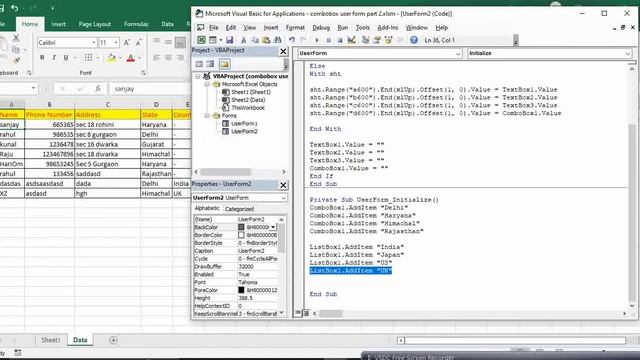This screenshot has width=640, height=360.
Task: Close the Project Explorer panel
Action: [283, 51]
